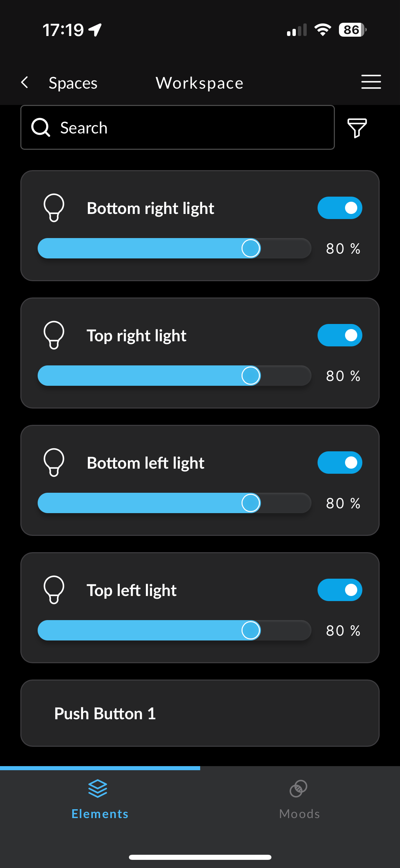Tap the back chevron arrow
The image size is (400, 868).
click(x=25, y=82)
